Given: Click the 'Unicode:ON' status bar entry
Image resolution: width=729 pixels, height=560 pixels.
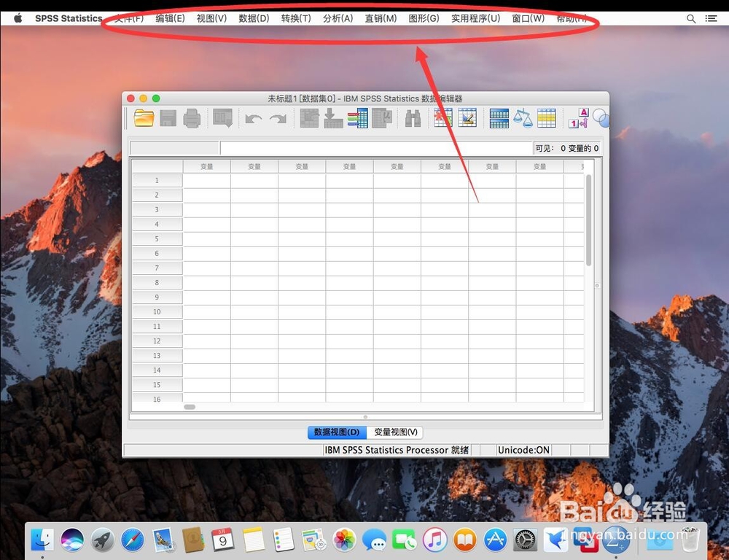Looking at the screenshot, I should (523, 450).
